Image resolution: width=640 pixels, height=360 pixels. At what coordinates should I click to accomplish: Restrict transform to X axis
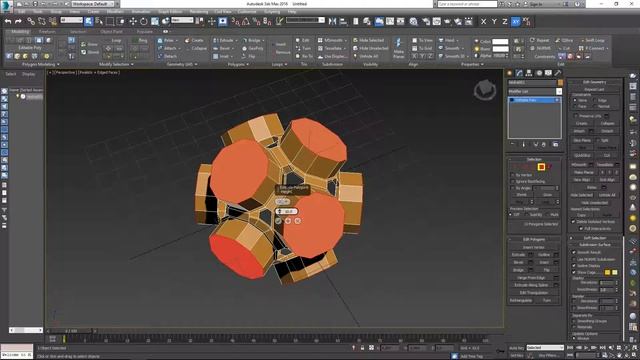click(484, 22)
